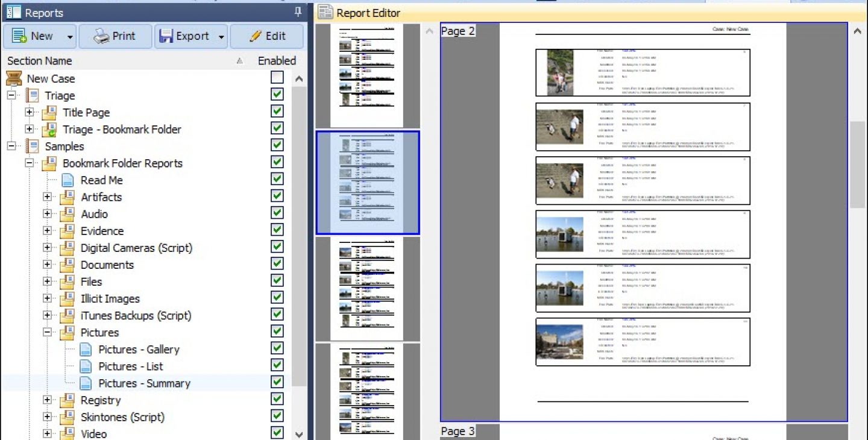Disable the Title Page checkbox
Screen dimensions: 868x440
click(x=277, y=112)
